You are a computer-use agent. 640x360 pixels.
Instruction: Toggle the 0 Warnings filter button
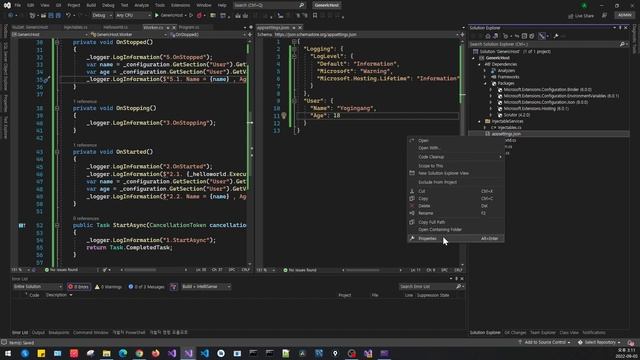pyautogui.click(x=109, y=287)
